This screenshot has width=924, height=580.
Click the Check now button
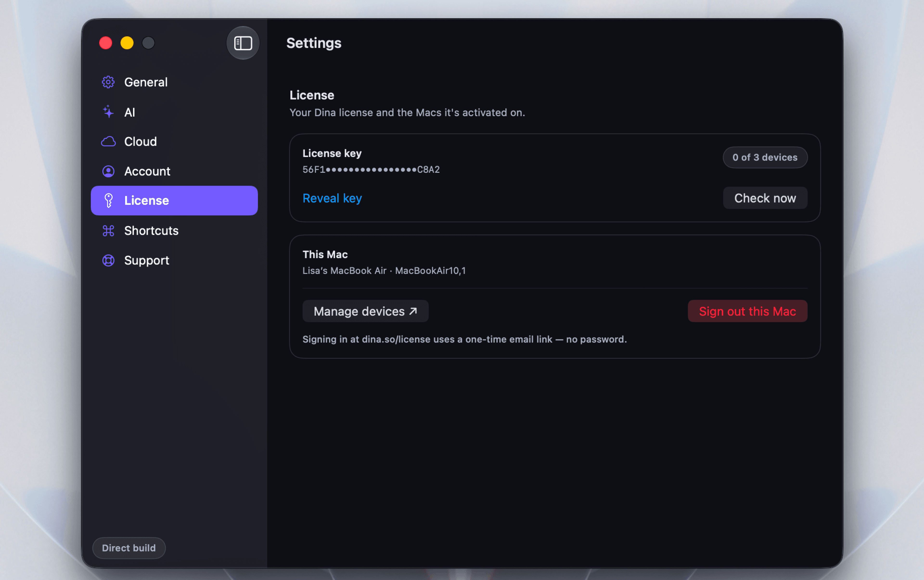(765, 198)
